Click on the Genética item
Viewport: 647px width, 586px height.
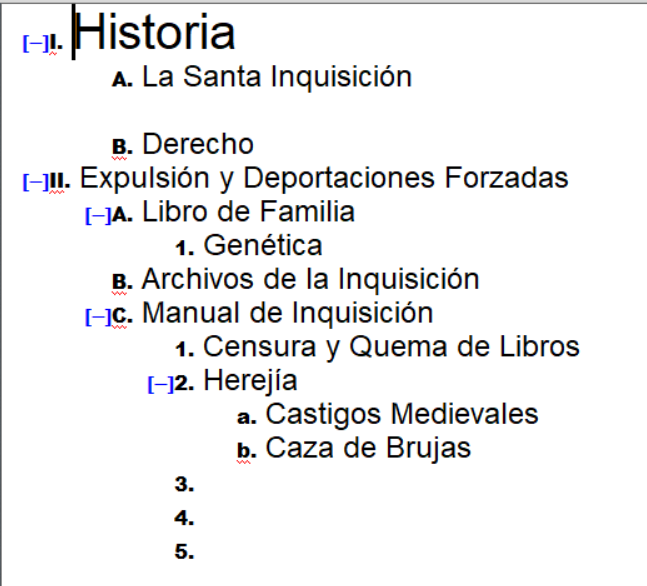coord(262,245)
